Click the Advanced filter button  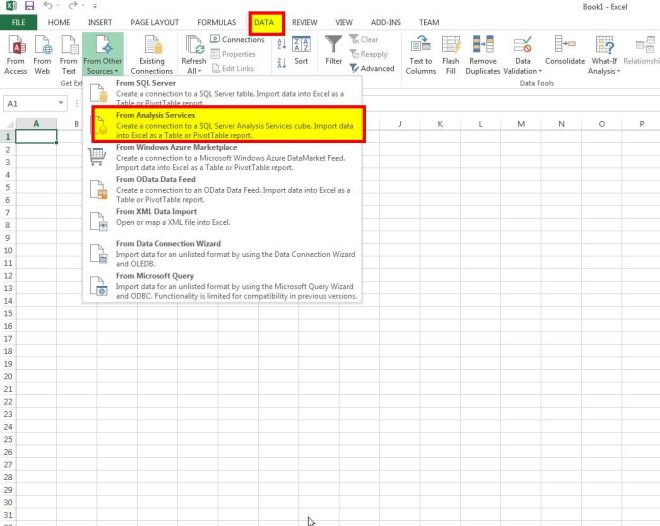click(x=372, y=69)
